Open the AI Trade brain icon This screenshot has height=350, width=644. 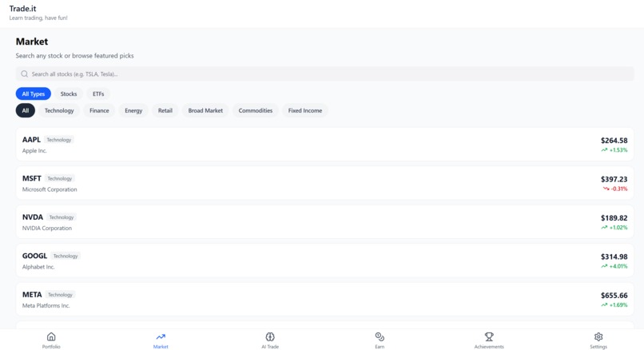pyautogui.click(x=270, y=337)
